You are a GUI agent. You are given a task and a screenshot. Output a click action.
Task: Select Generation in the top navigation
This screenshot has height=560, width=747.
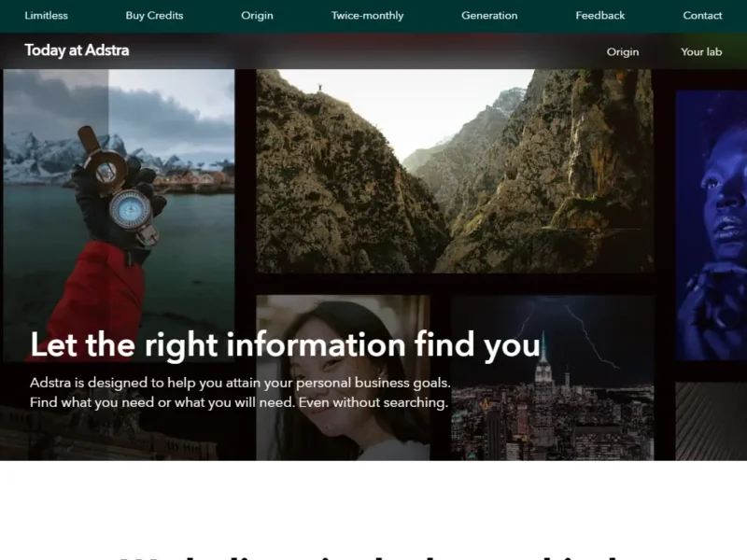489,15
